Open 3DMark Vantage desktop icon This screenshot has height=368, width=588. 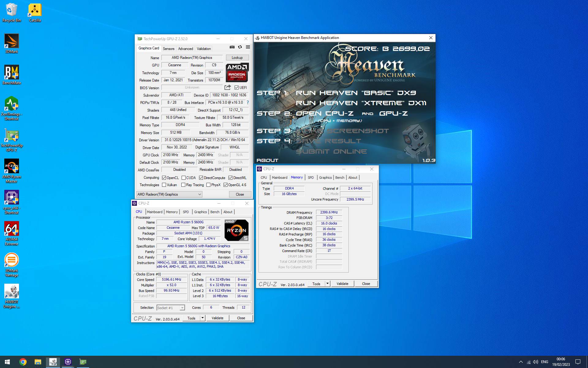tap(11, 265)
